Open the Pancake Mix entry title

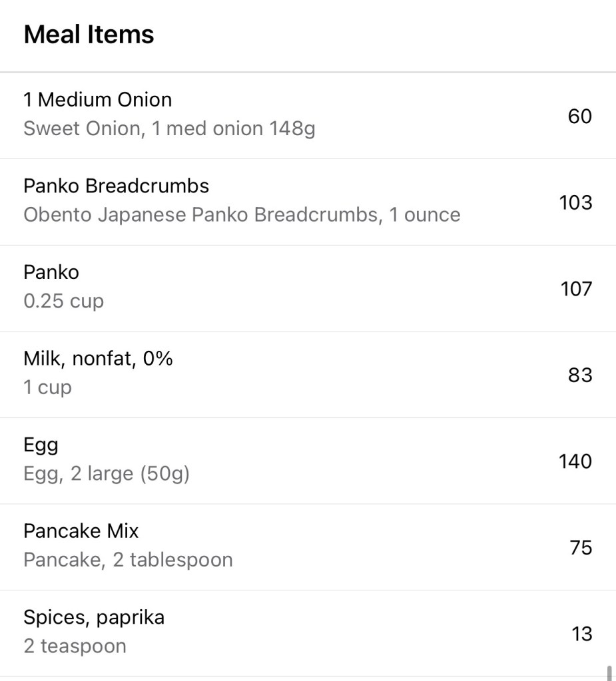click(x=81, y=531)
